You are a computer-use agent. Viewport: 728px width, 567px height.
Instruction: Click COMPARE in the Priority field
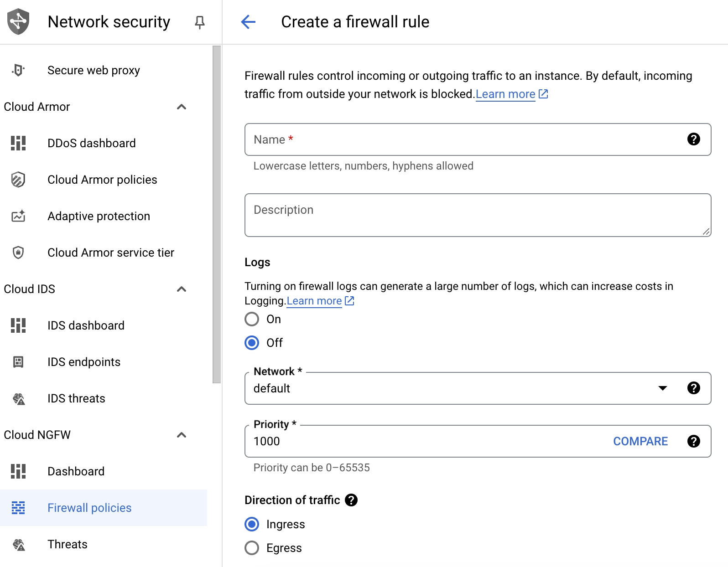click(640, 441)
